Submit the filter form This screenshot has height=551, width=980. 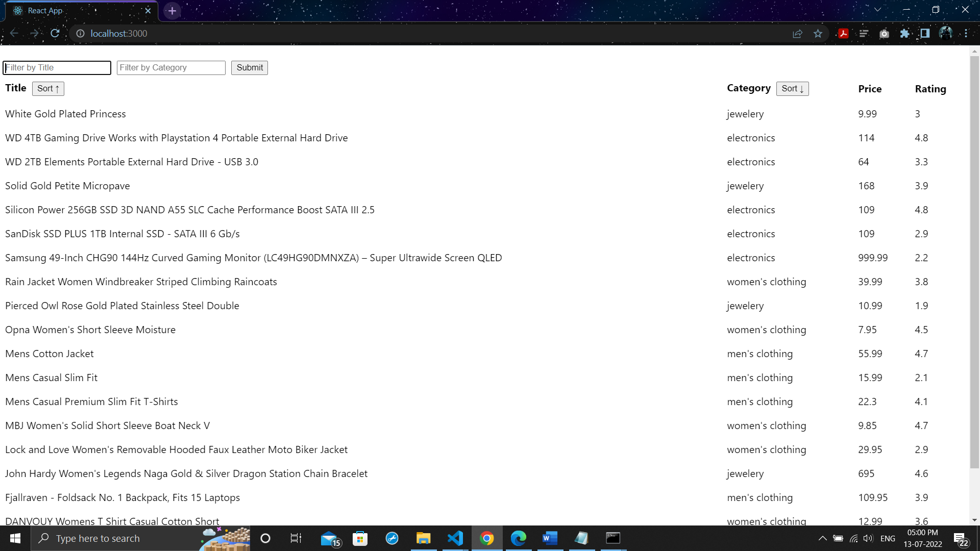(250, 67)
